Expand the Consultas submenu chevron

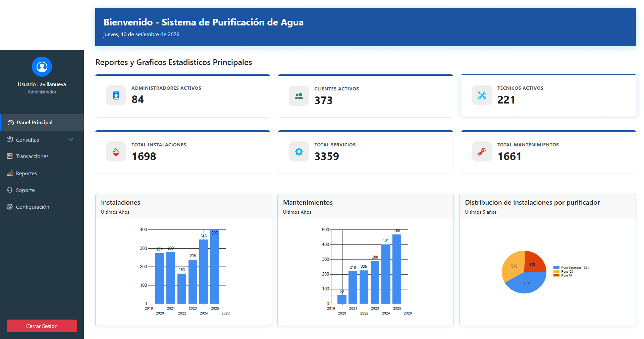[71, 139]
